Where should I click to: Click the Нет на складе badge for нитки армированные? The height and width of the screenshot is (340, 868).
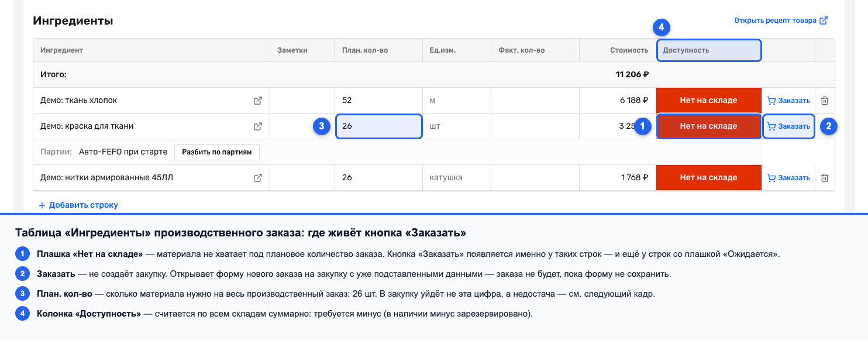pos(708,178)
